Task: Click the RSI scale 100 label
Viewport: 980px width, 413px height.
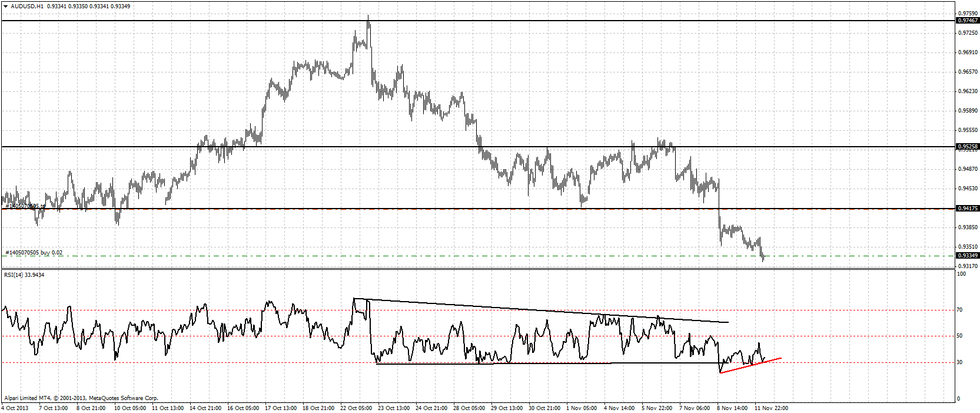Action: pyautogui.click(x=962, y=274)
